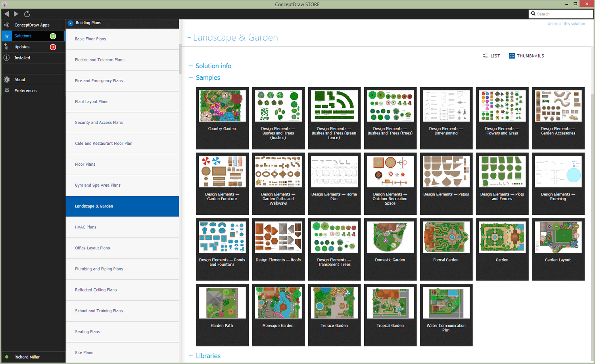
Task: Select Security and Access Plans
Action: 122,123
